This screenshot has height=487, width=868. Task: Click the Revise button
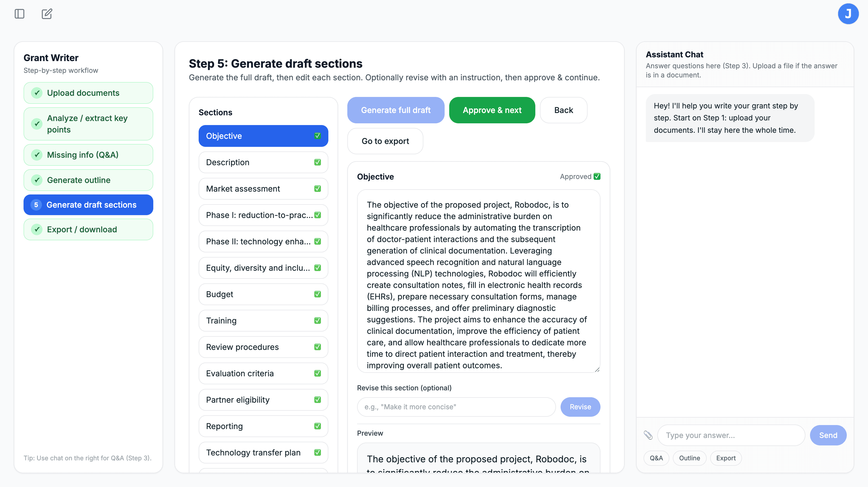pyautogui.click(x=580, y=407)
